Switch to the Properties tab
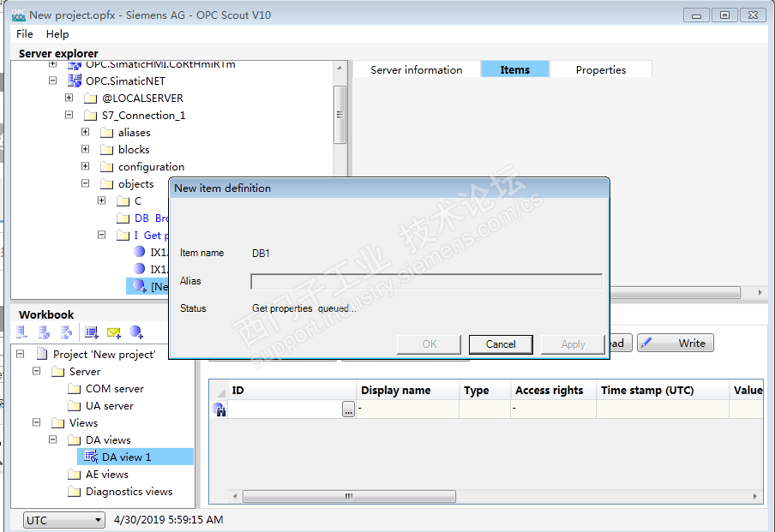775x532 pixels. pos(600,69)
